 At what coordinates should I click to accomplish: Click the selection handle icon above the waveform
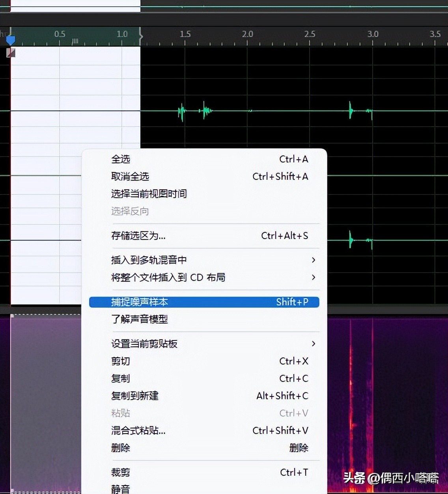coord(11,52)
